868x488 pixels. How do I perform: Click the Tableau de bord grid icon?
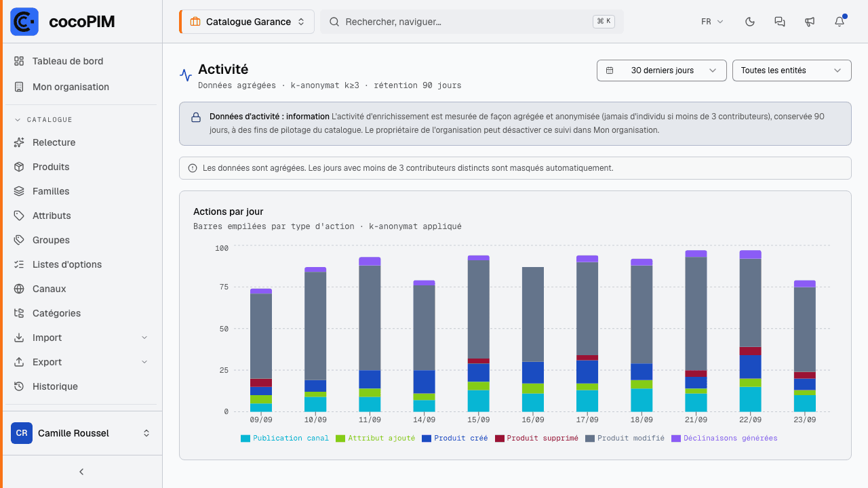(19, 61)
